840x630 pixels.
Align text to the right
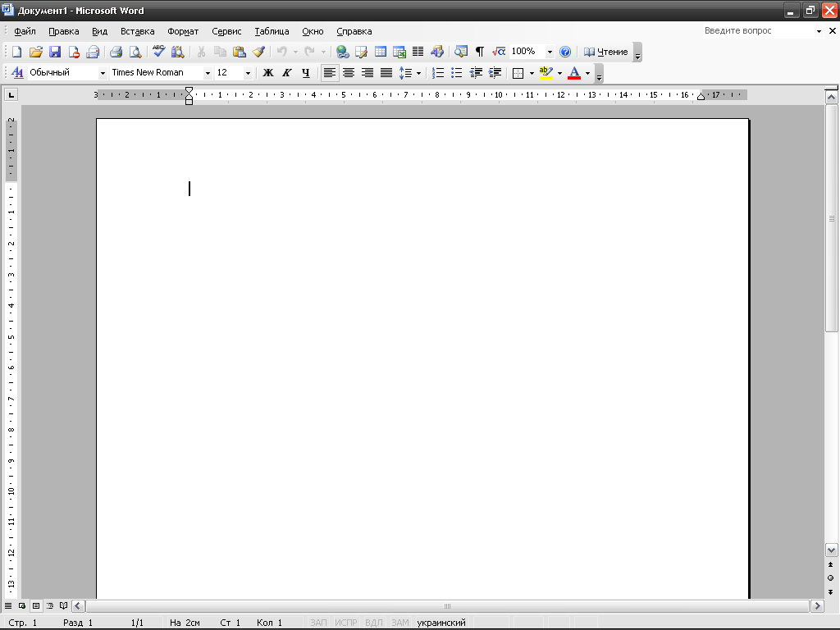tap(367, 73)
